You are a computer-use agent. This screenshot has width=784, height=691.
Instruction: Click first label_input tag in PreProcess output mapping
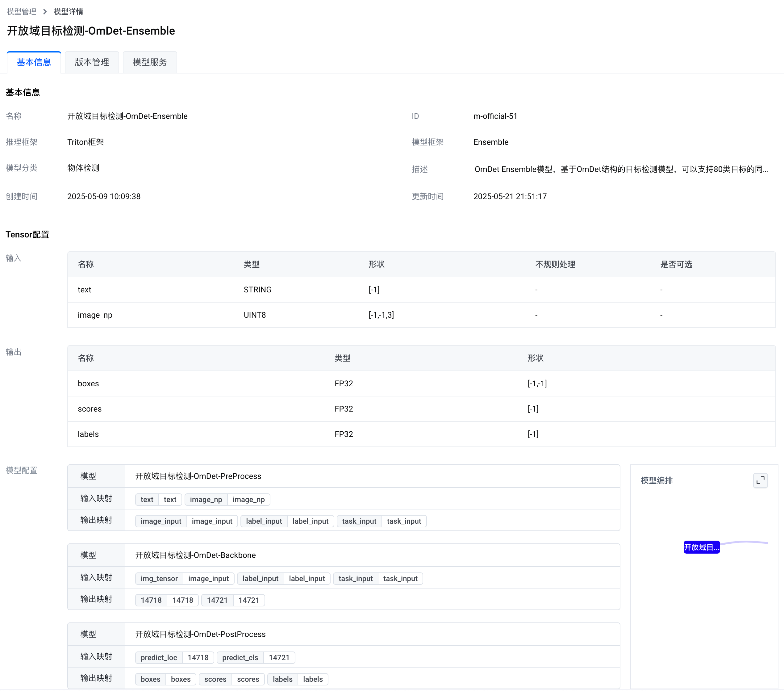tap(264, 521)
